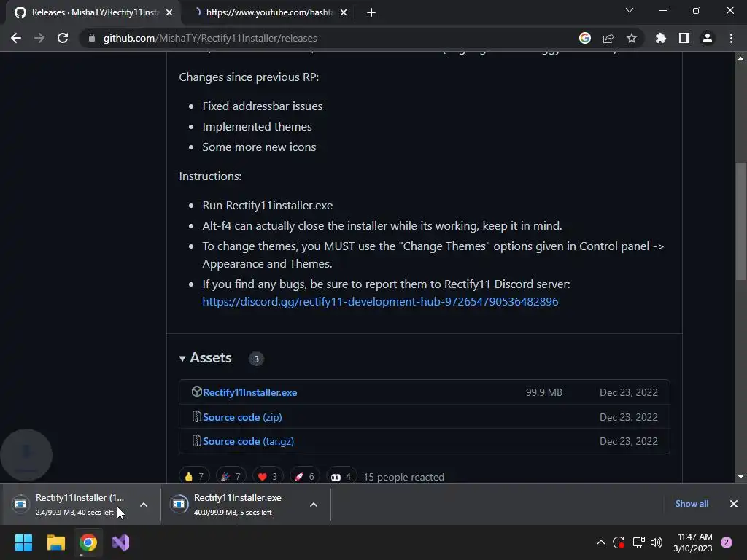Screen dimensions: 747x560
Task: Download Source code (zip)
Action: point(242,417)
